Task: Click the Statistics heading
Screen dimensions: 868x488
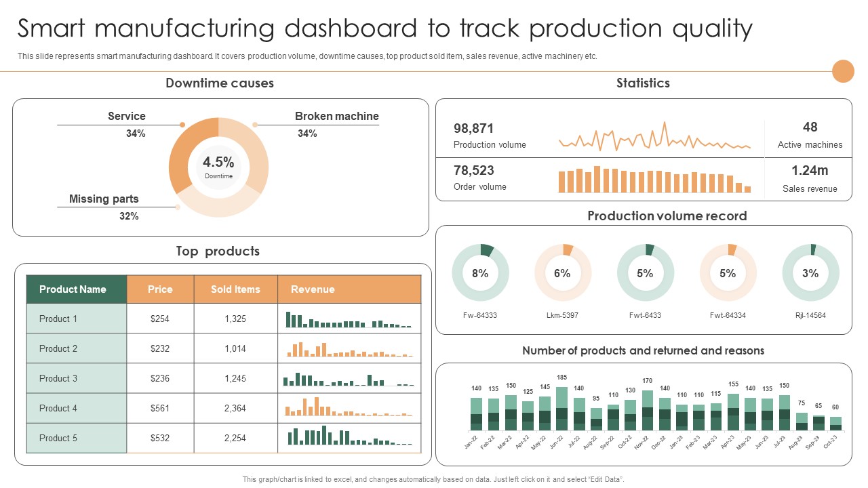Action: pos(643,83)
